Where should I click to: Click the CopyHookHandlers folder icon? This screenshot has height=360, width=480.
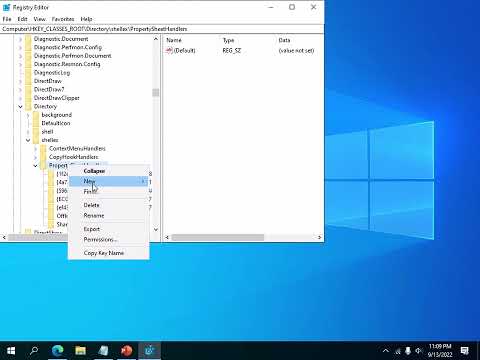point(44,157)
